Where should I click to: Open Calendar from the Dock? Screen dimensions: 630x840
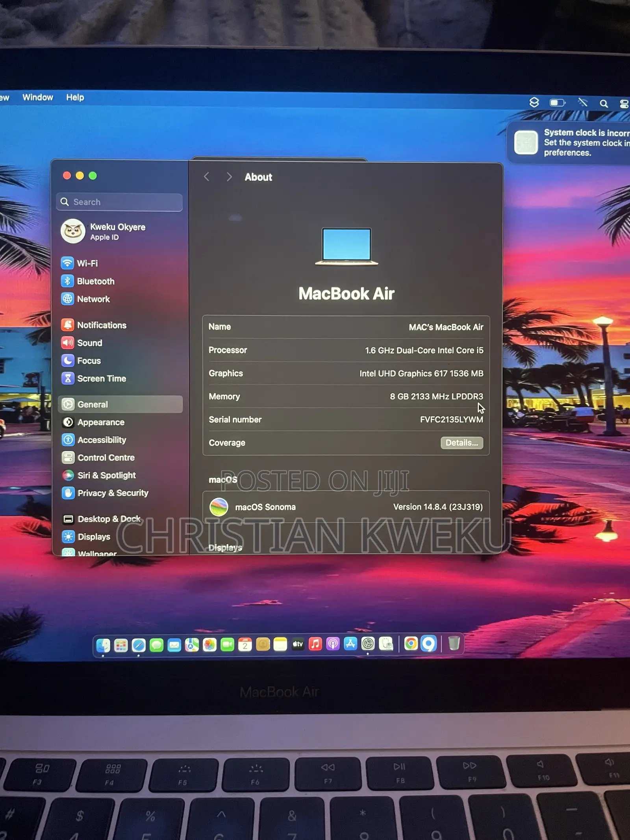pos(245,644)
